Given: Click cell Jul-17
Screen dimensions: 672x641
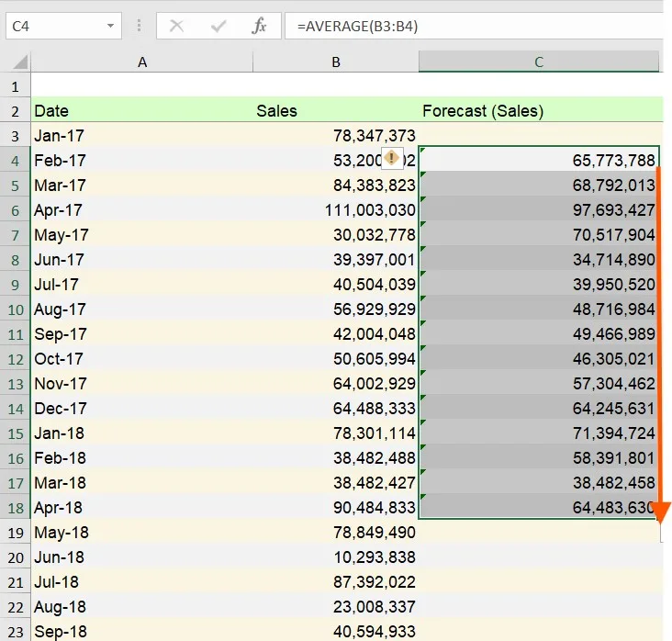Looking at the screenshot, I should [142, 285].
